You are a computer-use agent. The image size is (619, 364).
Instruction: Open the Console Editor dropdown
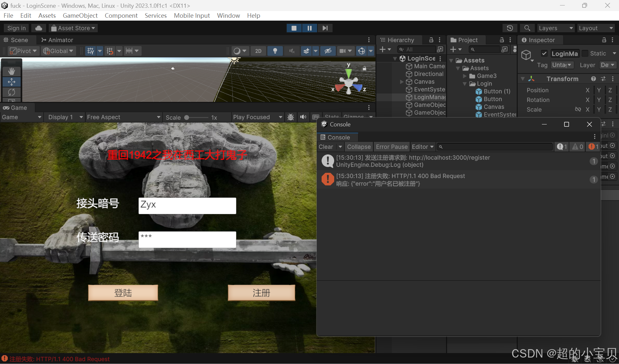pyautogui.click(x=423, y=147)
